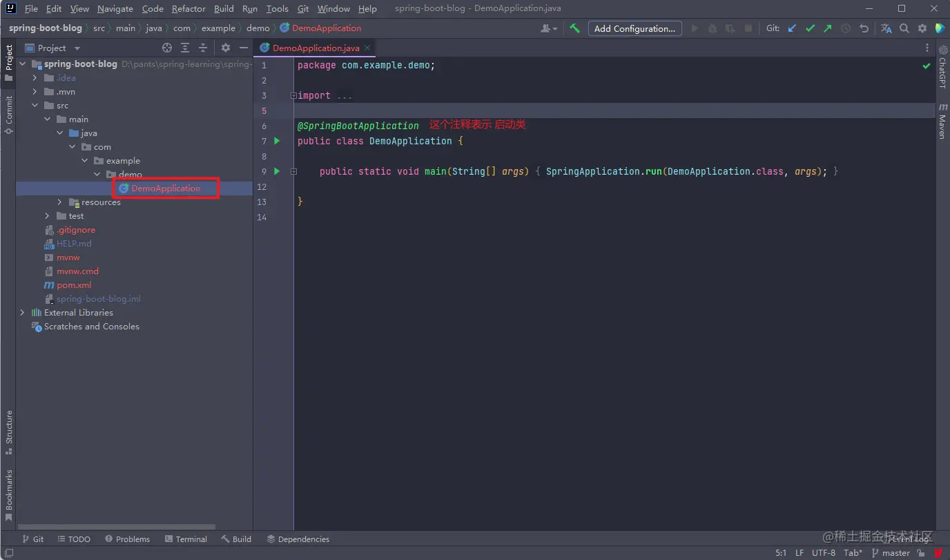Collapse the src folder node
Image resolution: width=950 pixels, height=560 pixels.
pos(35,106)
